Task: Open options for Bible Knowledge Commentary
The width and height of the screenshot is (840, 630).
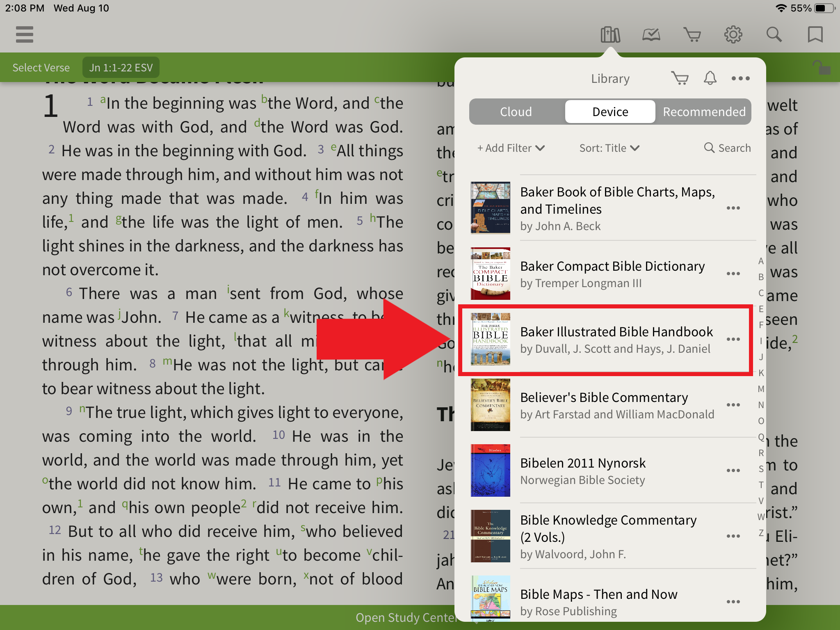Action: click(733, 536)
